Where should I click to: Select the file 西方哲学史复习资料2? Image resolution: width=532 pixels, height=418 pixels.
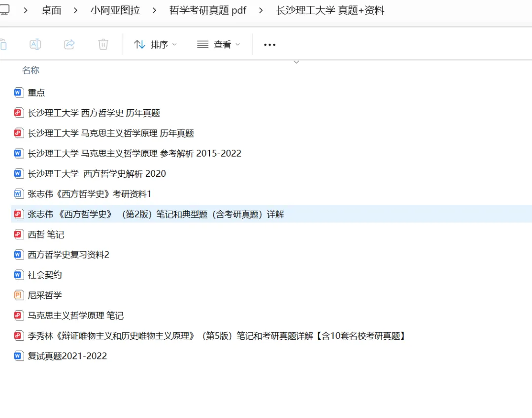[68, 255]
